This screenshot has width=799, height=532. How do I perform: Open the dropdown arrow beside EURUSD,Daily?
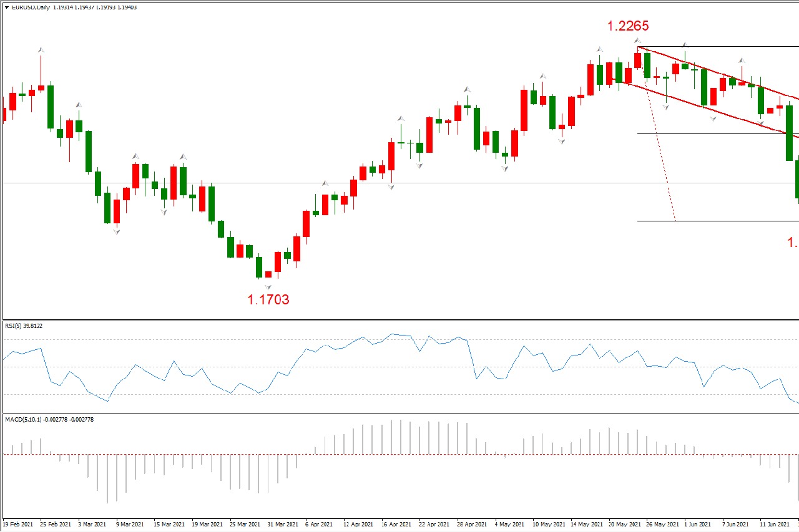click(6, 7)
